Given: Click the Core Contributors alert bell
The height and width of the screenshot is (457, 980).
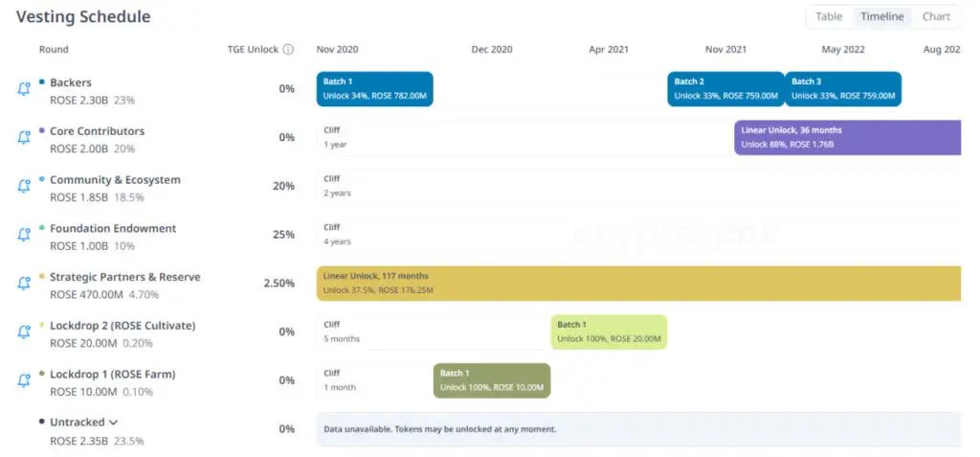Looking at the screenshot, I should 24,138.
